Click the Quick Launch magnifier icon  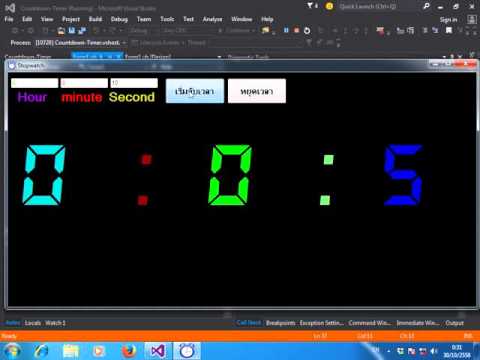426,6
